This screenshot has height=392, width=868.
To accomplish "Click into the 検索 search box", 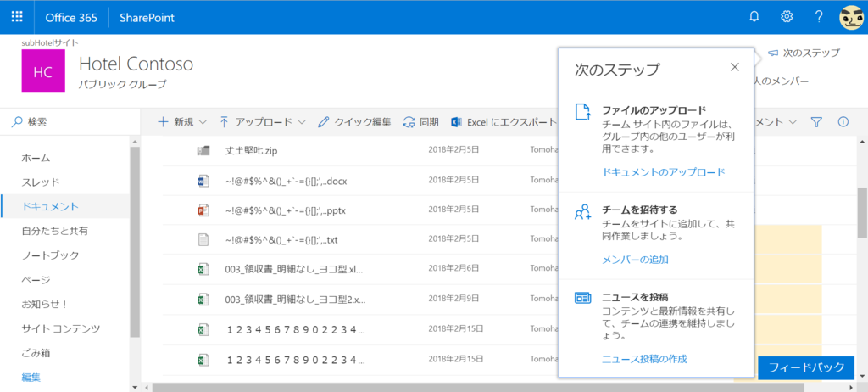I will tap(70, 122).
